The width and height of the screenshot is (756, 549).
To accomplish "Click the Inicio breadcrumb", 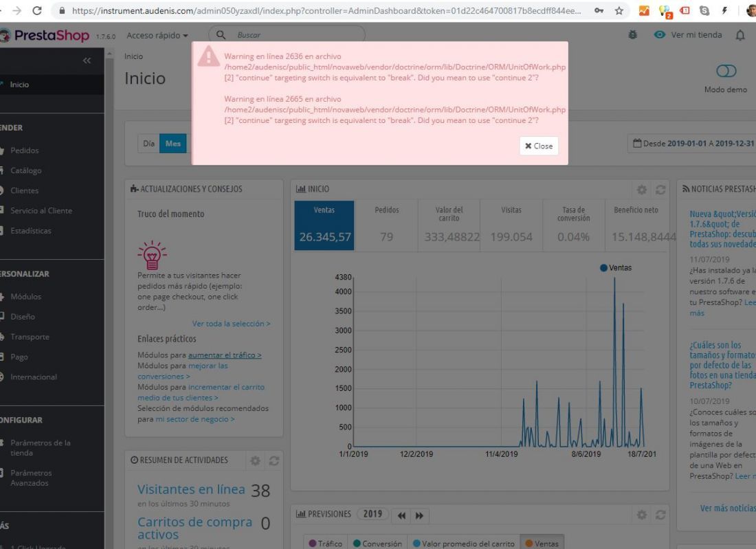I will pos(133,56).
